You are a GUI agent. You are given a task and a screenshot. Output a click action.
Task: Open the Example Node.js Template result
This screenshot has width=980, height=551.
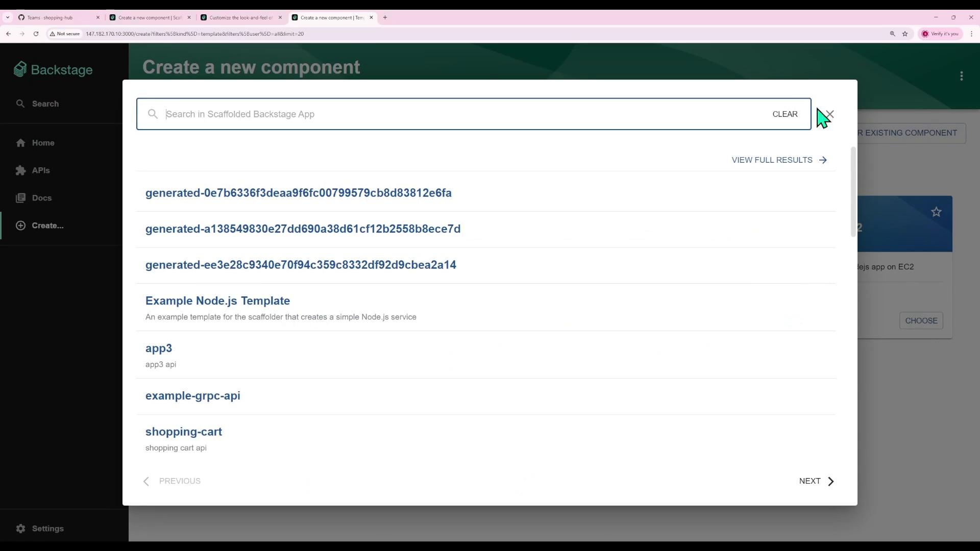click(x=217, y=300)
